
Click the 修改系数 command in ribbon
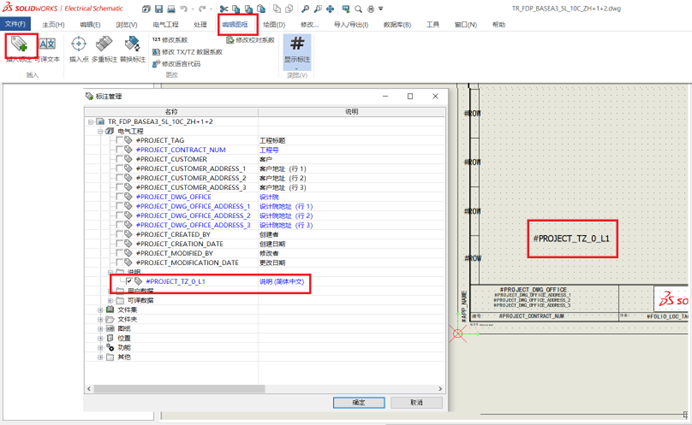(x=170, y=40)
